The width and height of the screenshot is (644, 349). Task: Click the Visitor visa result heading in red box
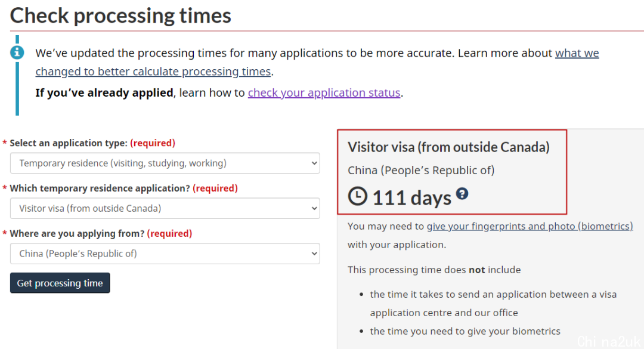pos(448,147)
